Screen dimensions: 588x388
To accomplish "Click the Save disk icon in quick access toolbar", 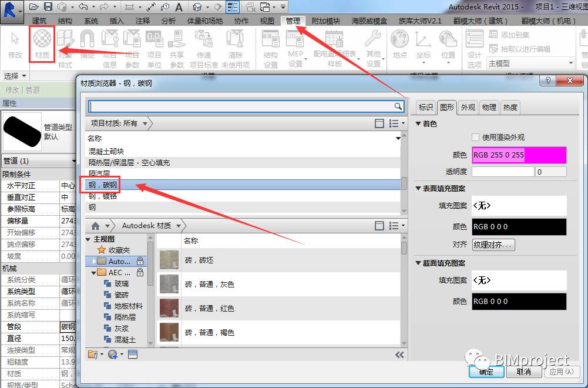I will tap(48, 6).
